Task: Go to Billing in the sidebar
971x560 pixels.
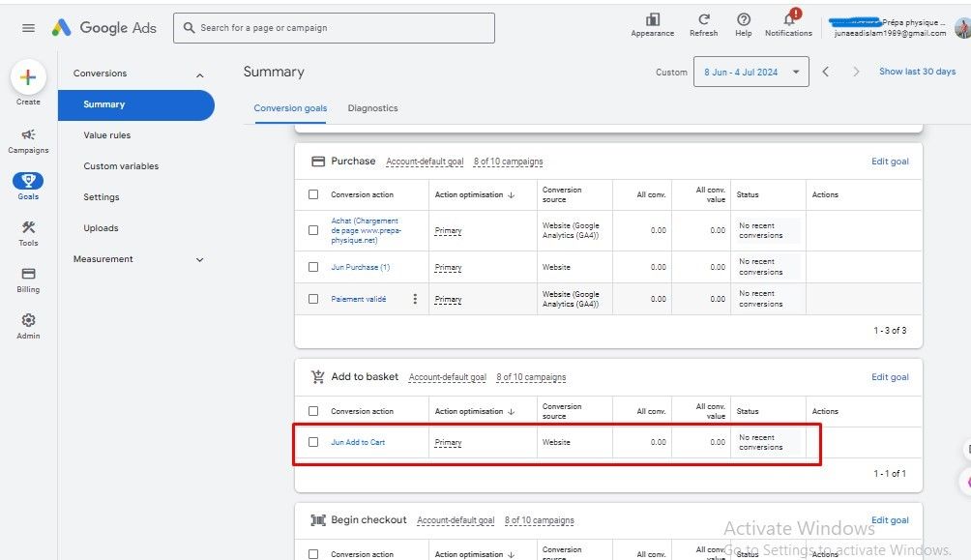Action: point(28,280)
